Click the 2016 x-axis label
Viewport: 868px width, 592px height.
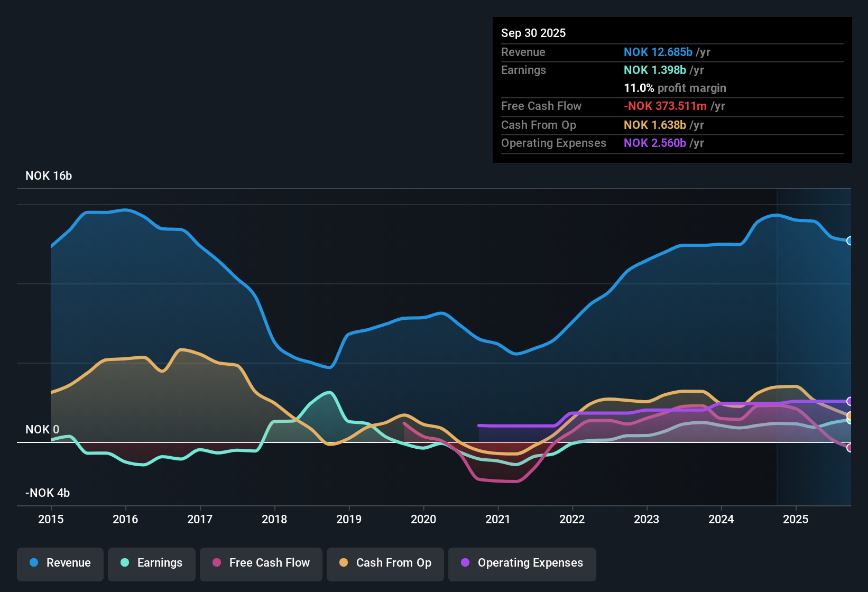tap(125, 519)
